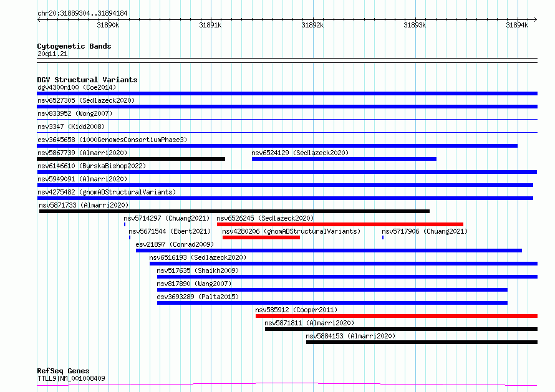This screenshot has height=392, width=555.
Task: Select the blue bar under nsv6527305 (Sedlazeck2020)
Action: [287, 107]
